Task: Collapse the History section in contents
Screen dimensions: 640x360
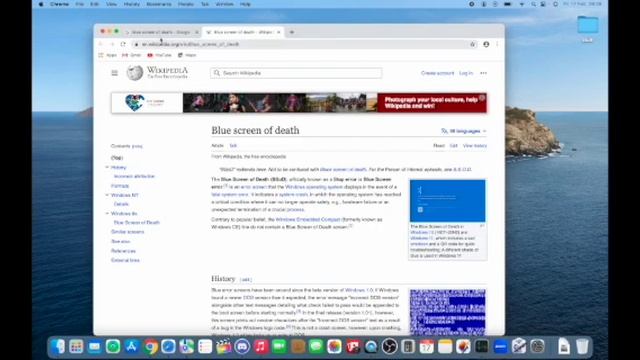Action: (107, 167)
